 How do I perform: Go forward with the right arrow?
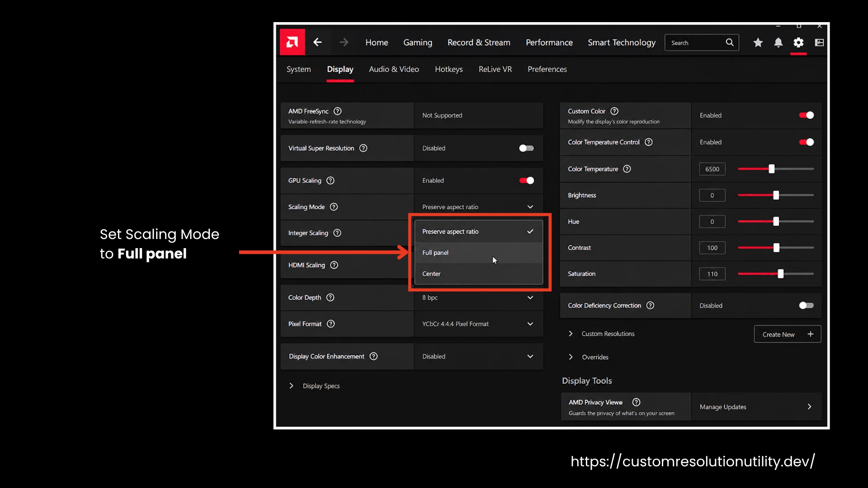(x=344, y=42)
